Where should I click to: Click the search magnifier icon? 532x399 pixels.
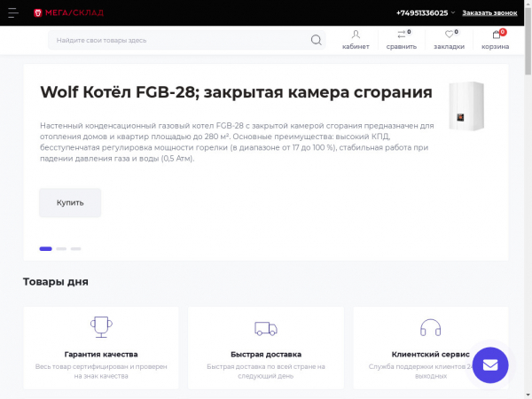[317, 40]
